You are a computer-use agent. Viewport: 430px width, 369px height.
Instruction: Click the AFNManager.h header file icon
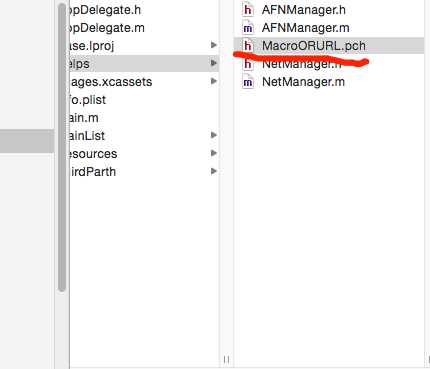pos(247,10)
